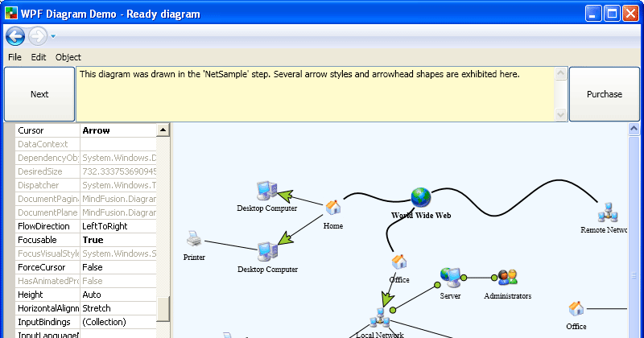Click the property grid scroll up arrow
Image resolution: width=644 pixels, height=338 pixels.
[163, 130]
